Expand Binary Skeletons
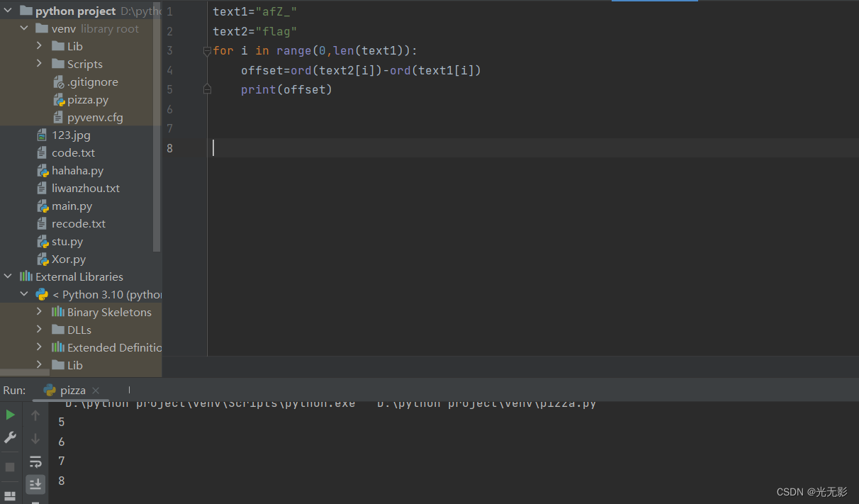This screenshot has width=859, height=504. click(40, 312)
